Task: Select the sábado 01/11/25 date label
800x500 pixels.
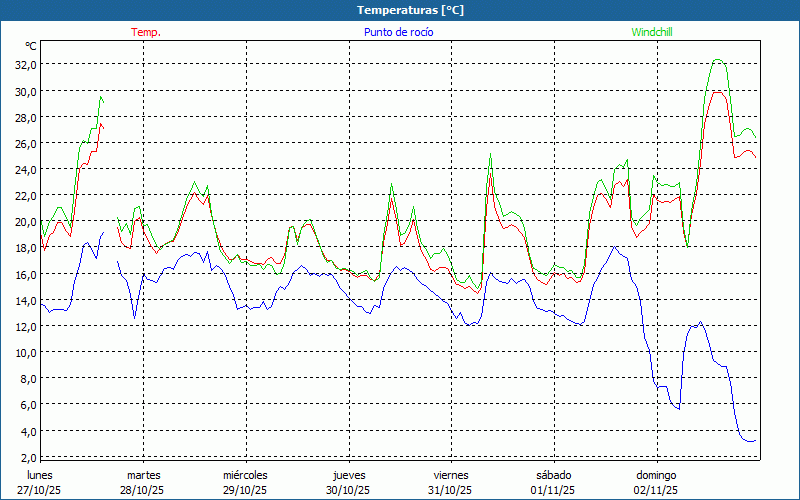Action: (553, 482)
